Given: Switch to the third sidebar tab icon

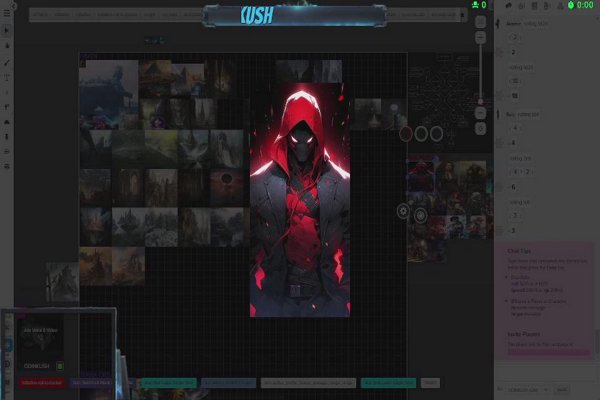Looking at the screenshot, I should click(x=535, y=6).
